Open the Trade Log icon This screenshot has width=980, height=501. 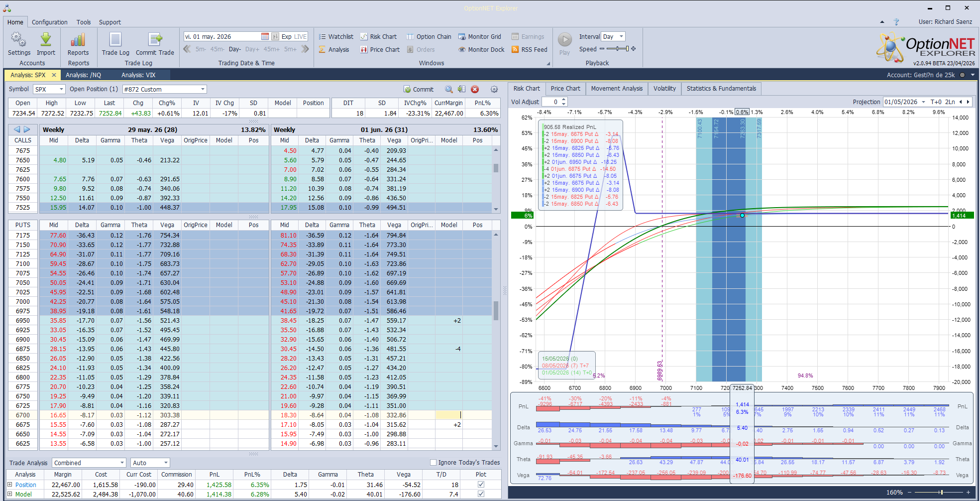[x=115, y=40]
